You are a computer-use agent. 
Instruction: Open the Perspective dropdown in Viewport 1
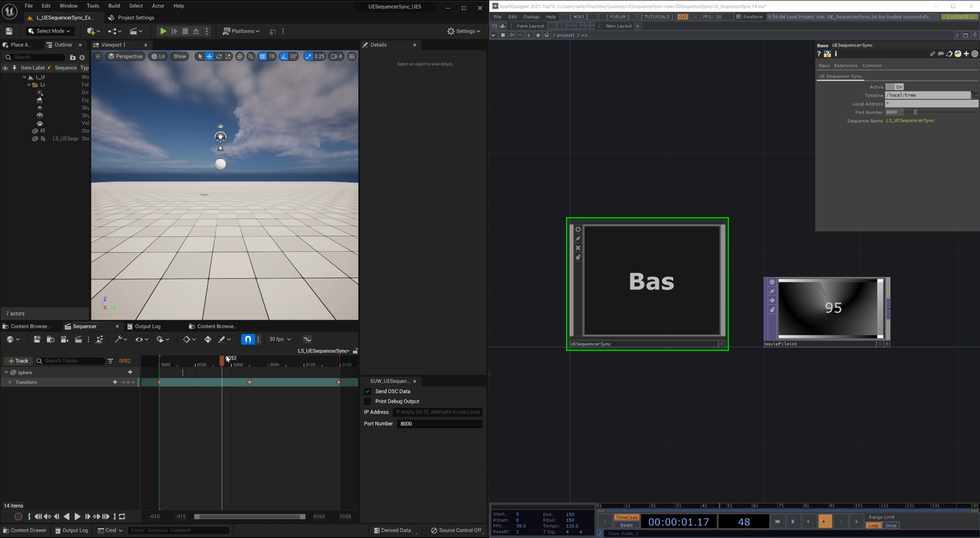coord(125,56)
